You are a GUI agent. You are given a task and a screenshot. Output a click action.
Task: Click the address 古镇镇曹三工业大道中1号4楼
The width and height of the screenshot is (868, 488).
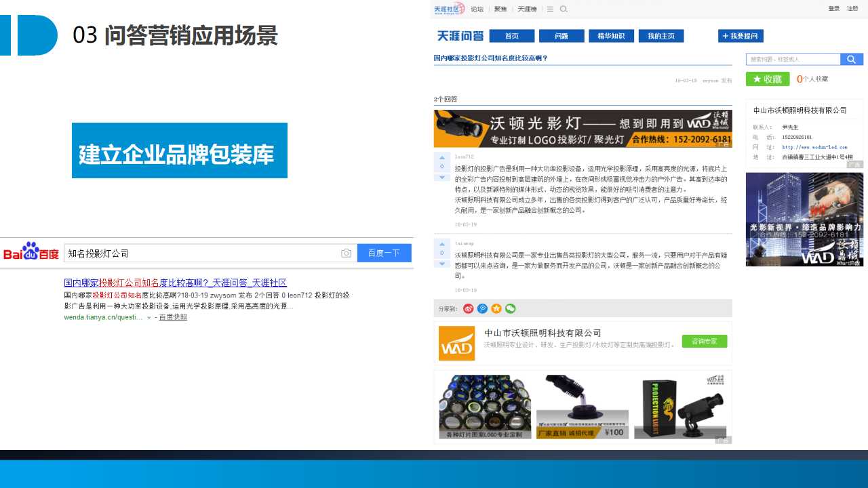click(817, 157)
